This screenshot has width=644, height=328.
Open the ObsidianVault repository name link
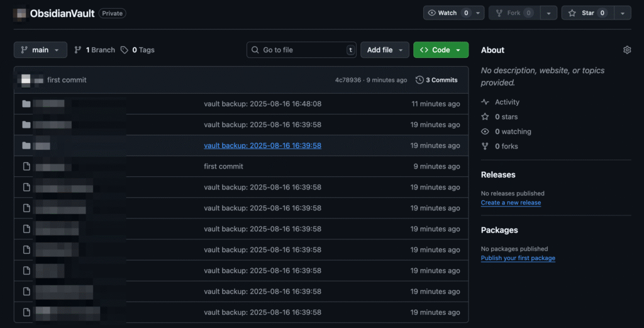point(62,14)
